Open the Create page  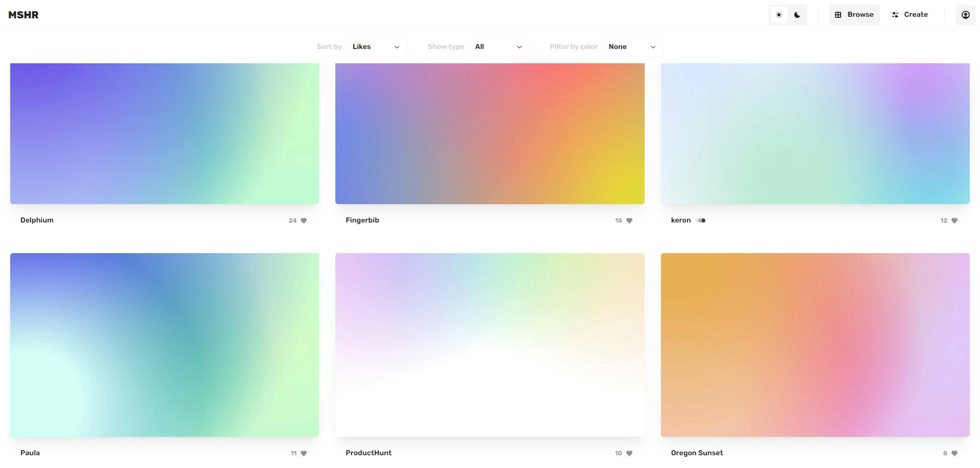pyautogui.click(x=910, y=15)
